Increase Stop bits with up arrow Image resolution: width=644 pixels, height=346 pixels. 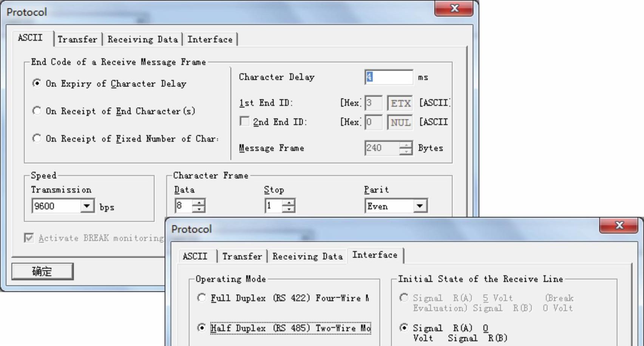click(x=289, y=202)
